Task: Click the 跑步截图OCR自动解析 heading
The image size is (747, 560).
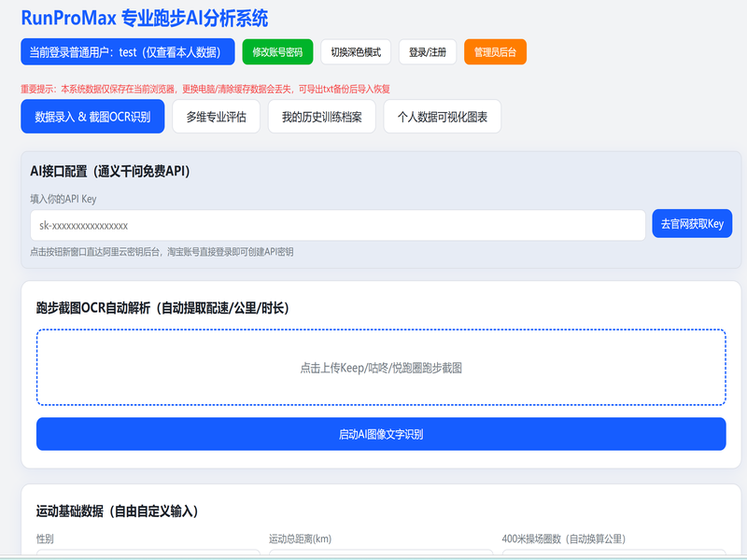Action: 162,308
